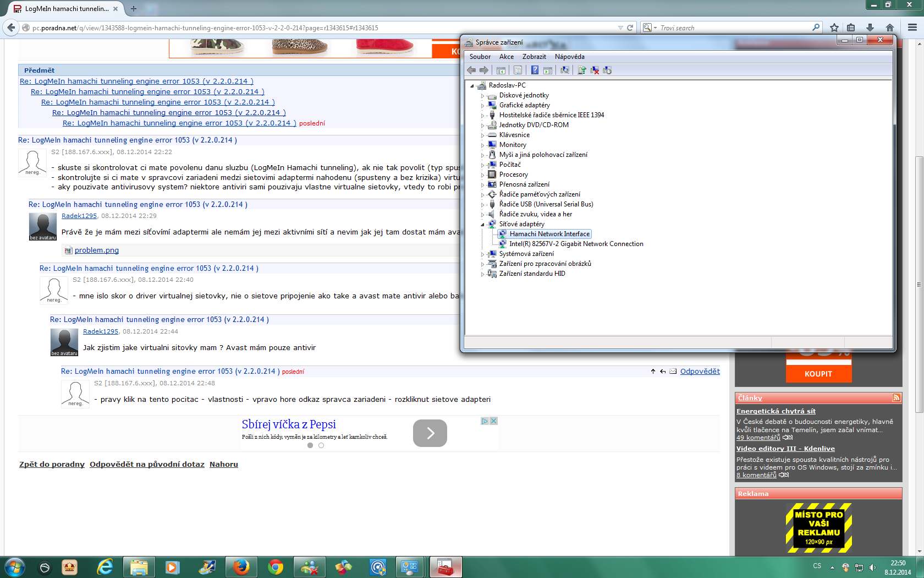
Task: Click the Nahoru link
Action: [224, 465]
